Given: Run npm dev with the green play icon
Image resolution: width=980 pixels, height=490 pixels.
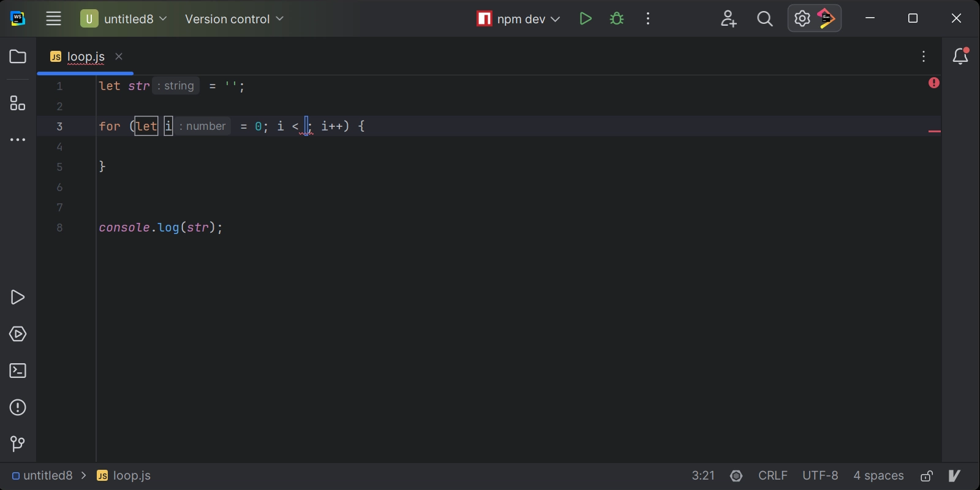Looking at the screenshot, I should coord(586,18).
